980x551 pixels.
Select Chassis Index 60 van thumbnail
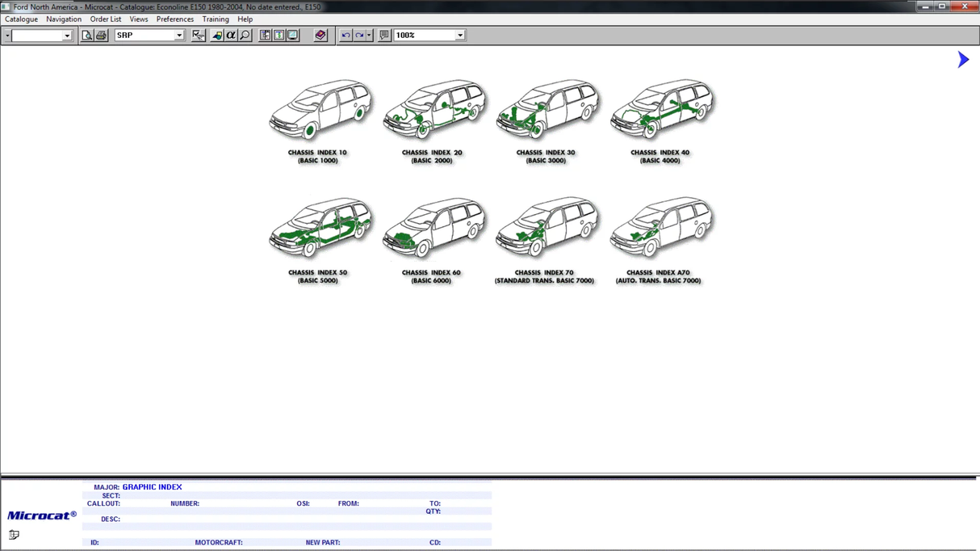[x=433, y=229]
